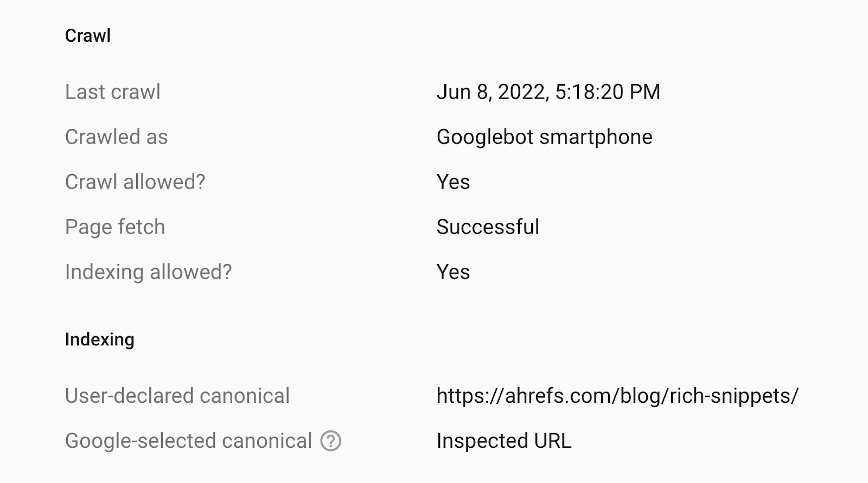This screenshot has height=483, width=868.
Task: Select the Google-selected canonical label
Action: [188, 441]
